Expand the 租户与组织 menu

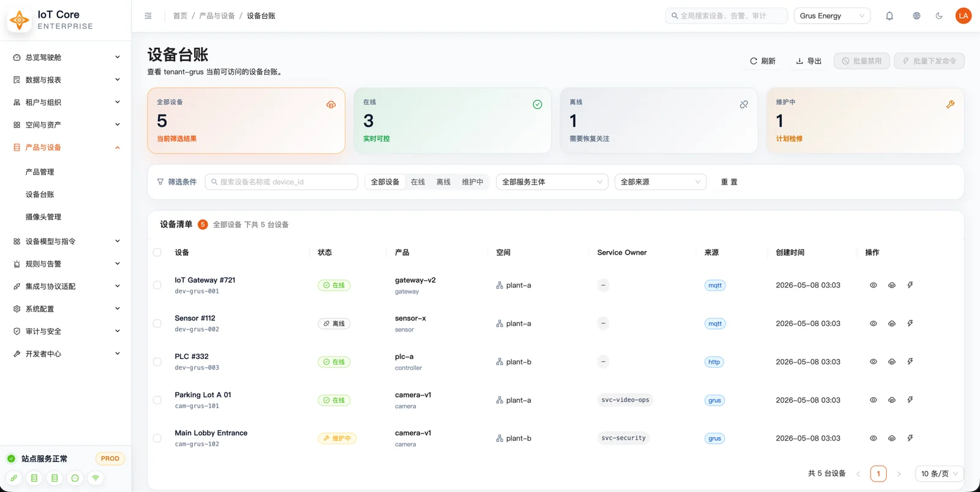click(66, 102)
